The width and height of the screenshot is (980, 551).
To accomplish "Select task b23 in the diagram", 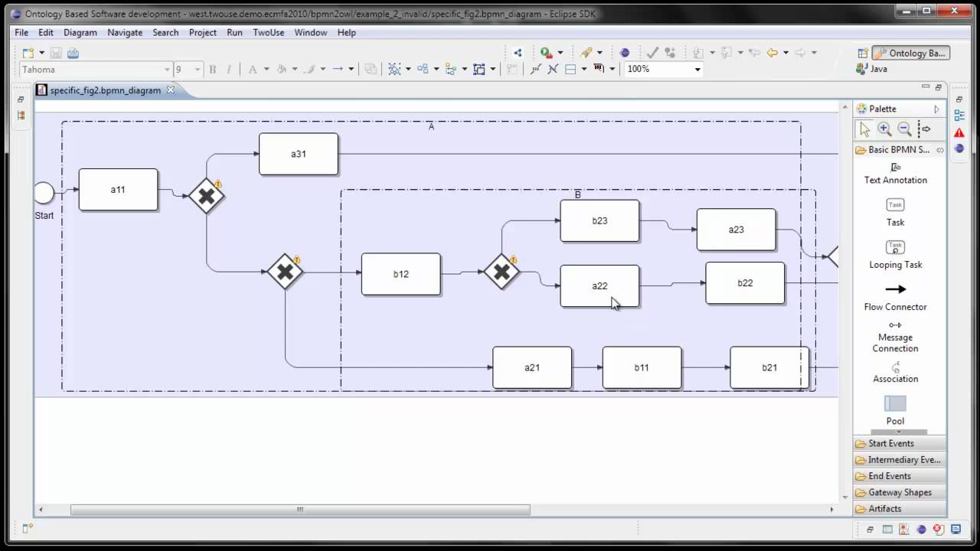I will click(599, 220).
